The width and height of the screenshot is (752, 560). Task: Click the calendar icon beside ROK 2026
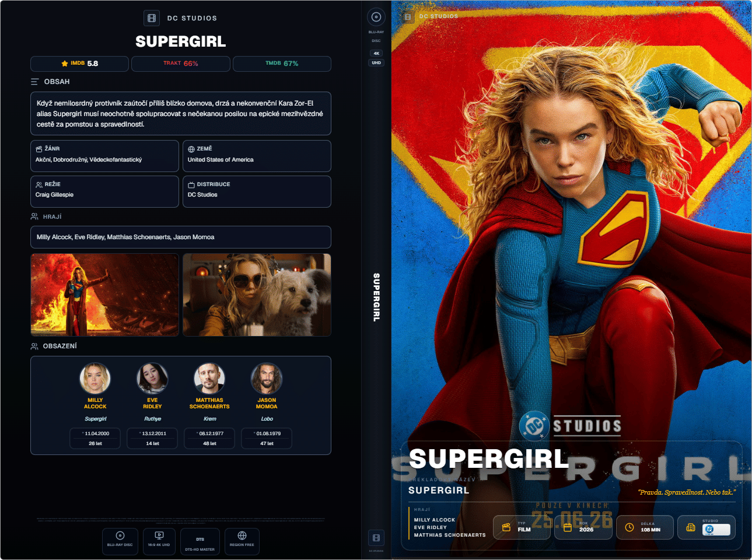coord(568,527)
